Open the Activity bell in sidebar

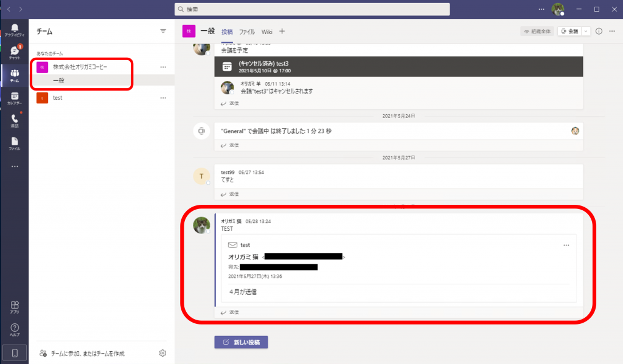(15, 30)
